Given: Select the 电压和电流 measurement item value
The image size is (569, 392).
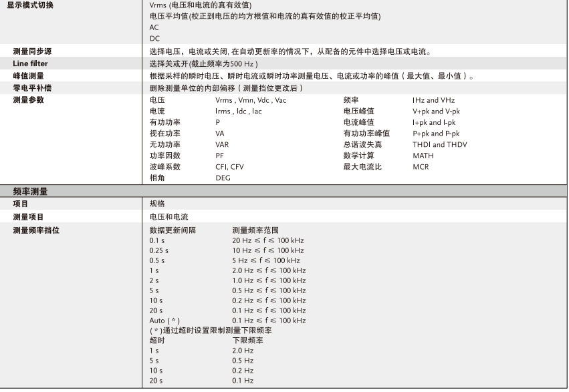Looking at the screenshot, I should (168, 217).
